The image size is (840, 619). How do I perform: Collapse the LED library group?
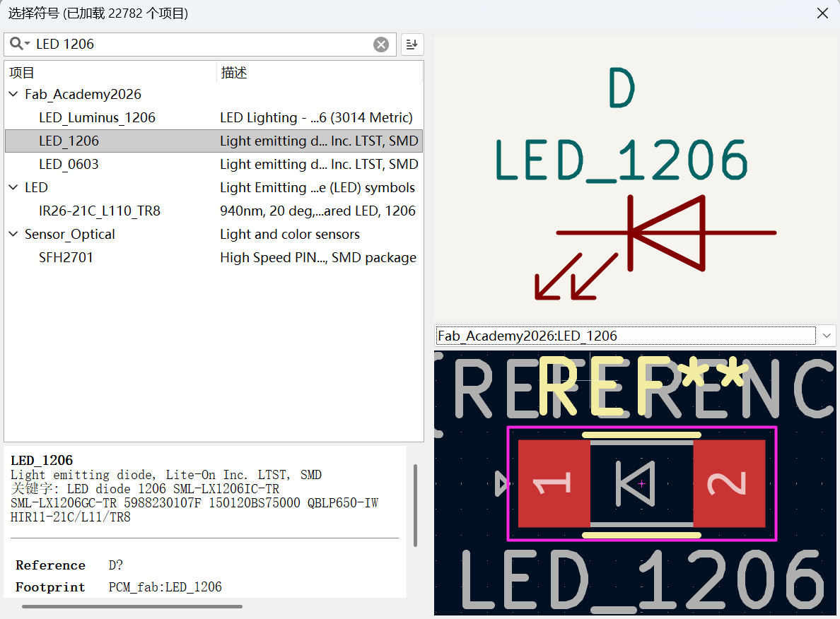point(13,187)
